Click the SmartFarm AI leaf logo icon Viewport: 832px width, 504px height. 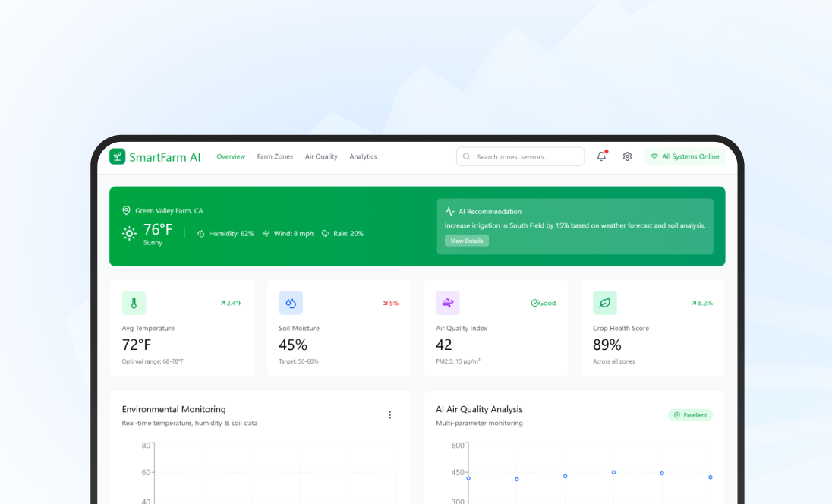coord(117,156)
